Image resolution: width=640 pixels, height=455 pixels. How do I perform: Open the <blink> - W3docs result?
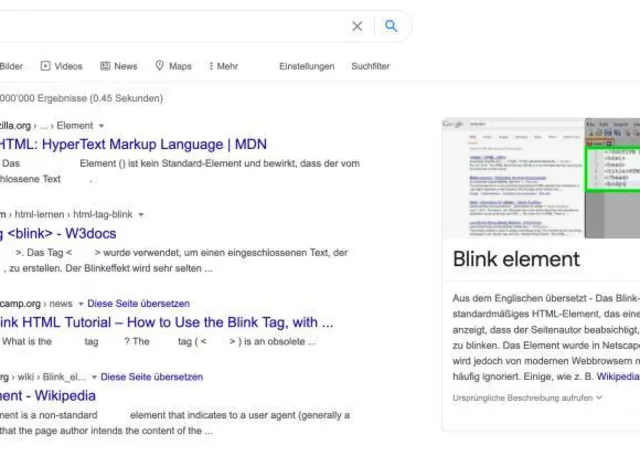[x=58, y=233]
